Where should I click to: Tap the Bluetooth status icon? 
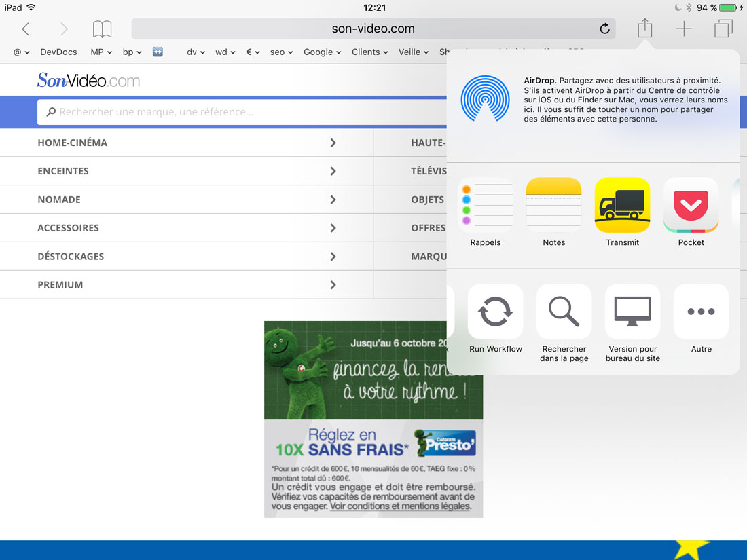[689, 7]
